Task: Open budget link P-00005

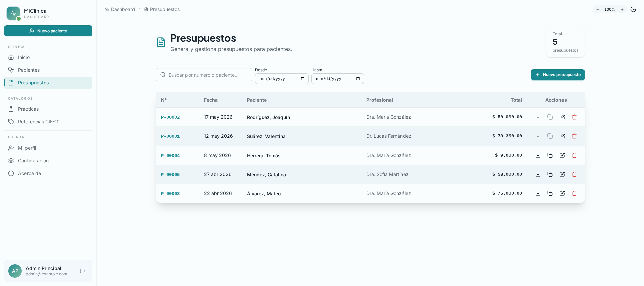Action: [x=170, y=175]
